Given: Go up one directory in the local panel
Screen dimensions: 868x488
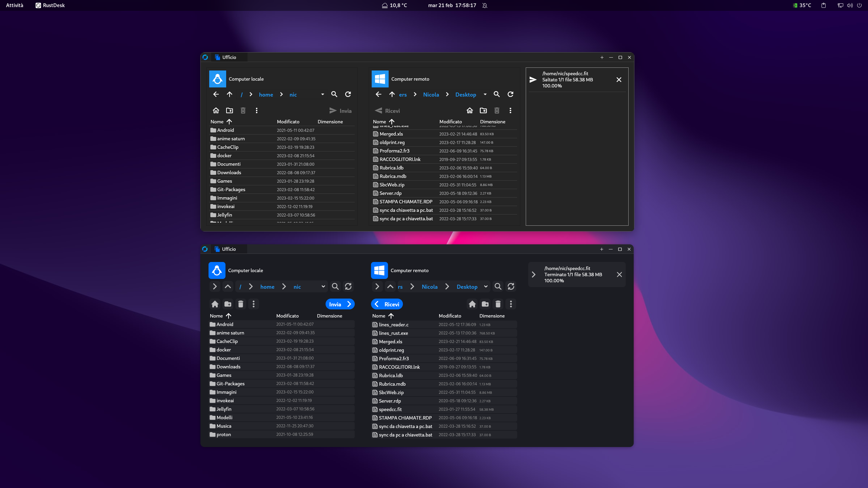Looking at the screenshot, I should (x=229, y=94).
